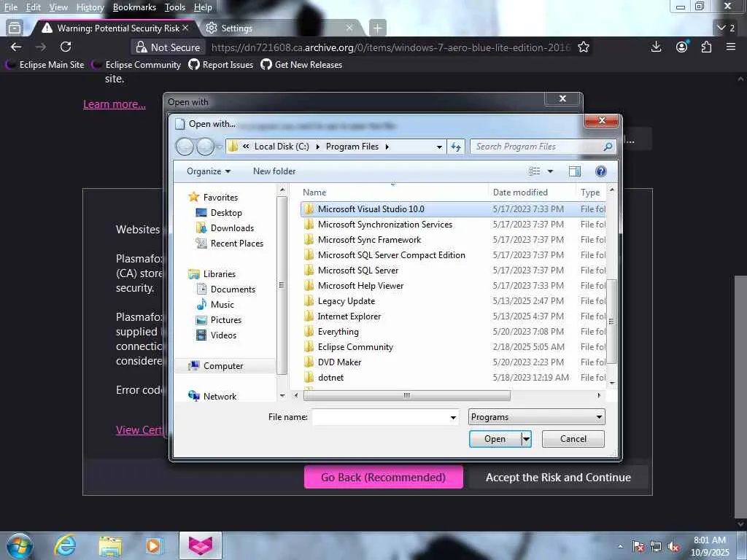Open the browser downloads icon
This screenshot has width=747, height=560.
(x=656, y=47)
